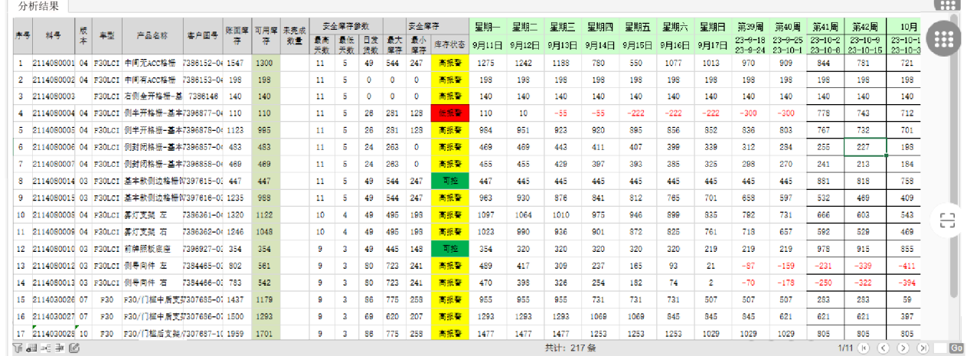Click the 料号 column header
This screenshot has width=980, height=356.
(54, 36)
